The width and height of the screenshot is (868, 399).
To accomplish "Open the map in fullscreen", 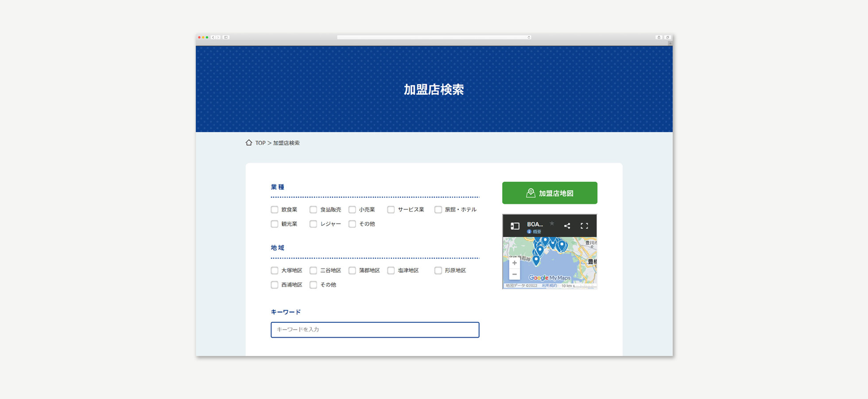I will point(585,226).
